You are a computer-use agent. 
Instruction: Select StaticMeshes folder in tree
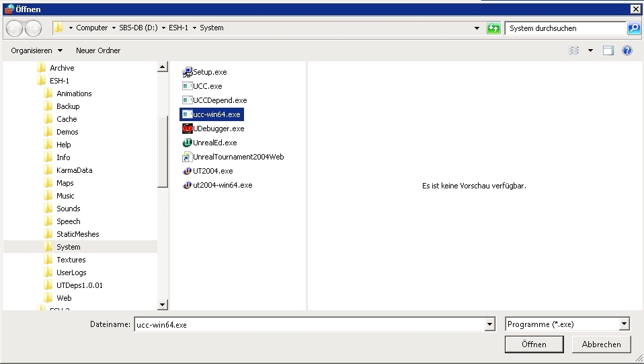(77, 233)
